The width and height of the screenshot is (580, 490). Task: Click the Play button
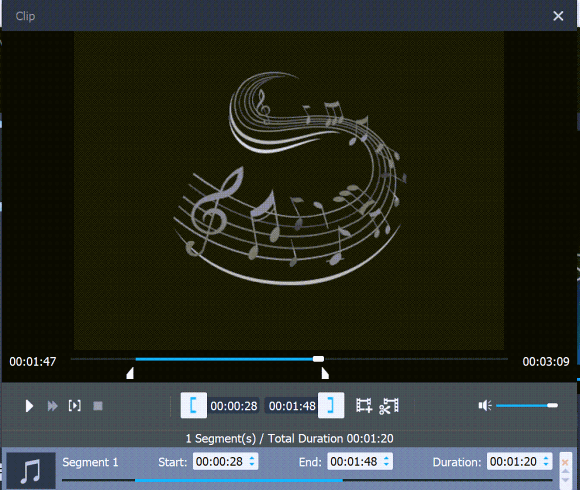tap(29, 406)
